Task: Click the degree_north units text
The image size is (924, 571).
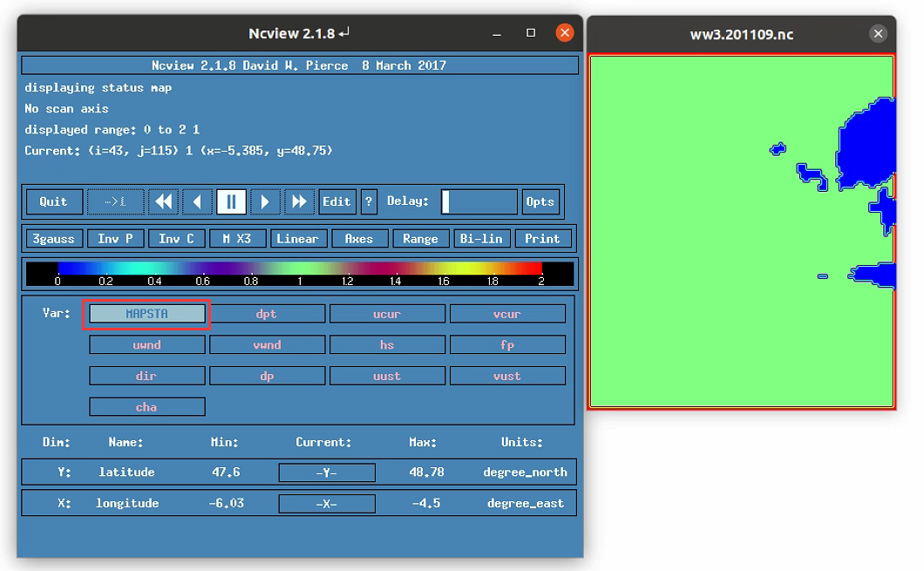Action: tap(525, 472)
